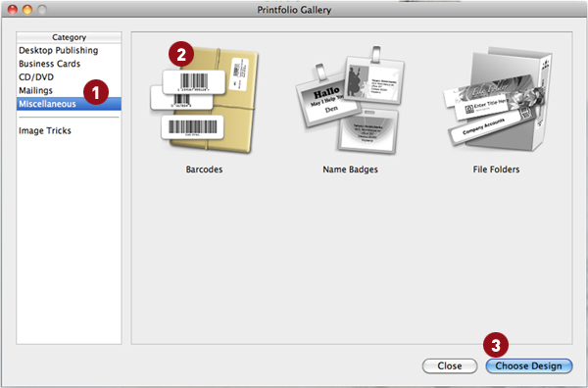The height and width of the screenshot is (388, 588).
Task: Open the Desktop Publishing category
Action: 69,50
